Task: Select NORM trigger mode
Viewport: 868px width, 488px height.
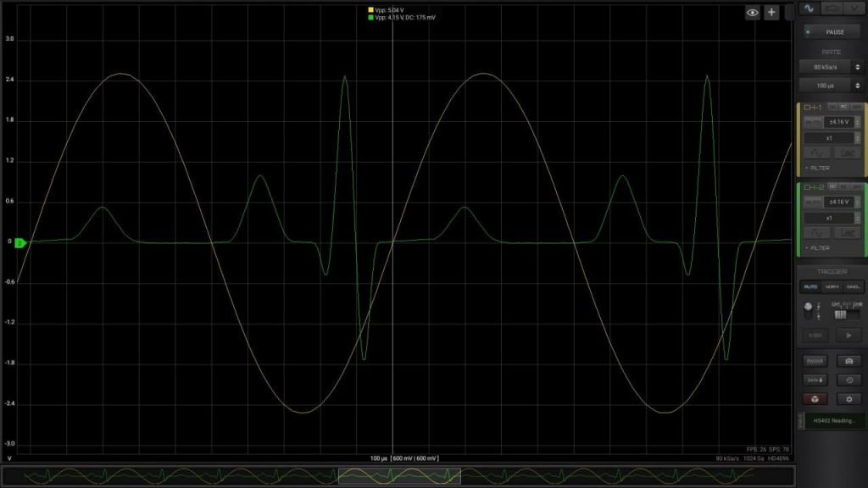Action: click(x=832, y=287)
